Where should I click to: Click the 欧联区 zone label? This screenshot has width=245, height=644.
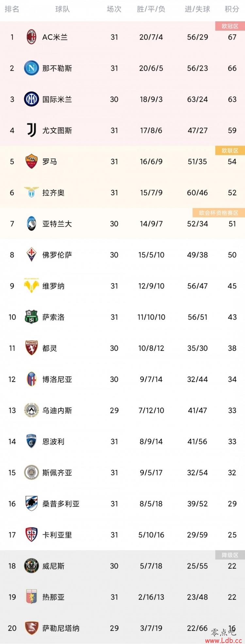[x=230, y=151]
